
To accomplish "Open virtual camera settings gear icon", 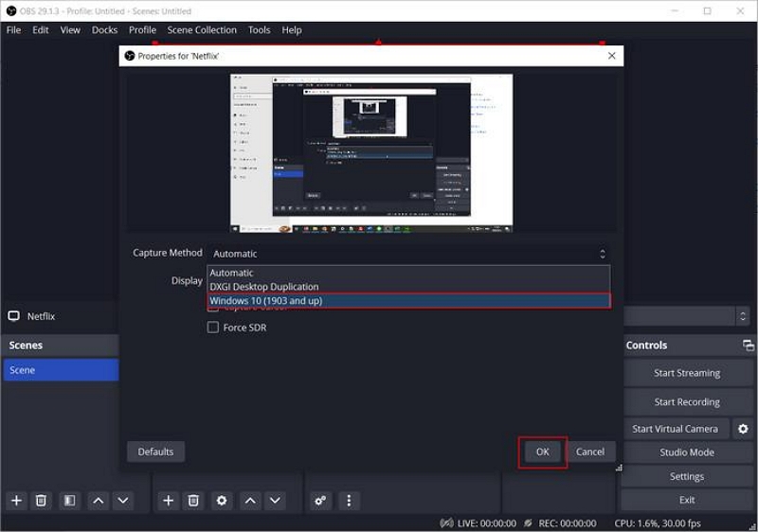I will 743,429.
